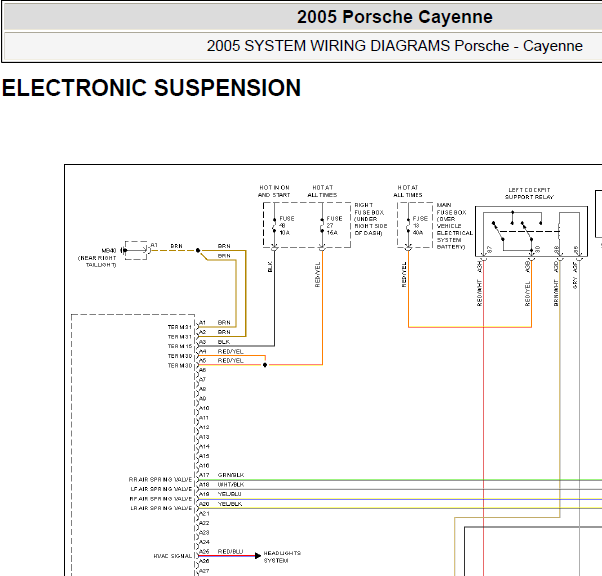Click connector pin label "A10"
Viewport: 602px width, 576px height.
pyautogui.click(x=204, y=408)
